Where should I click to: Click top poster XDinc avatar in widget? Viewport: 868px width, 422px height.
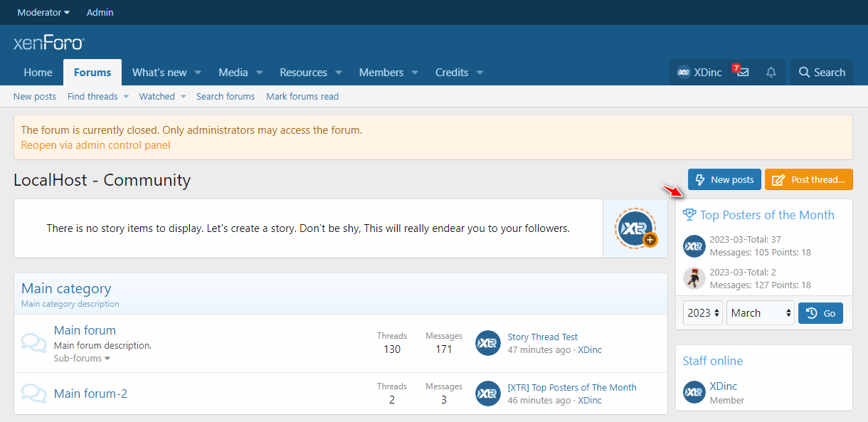694,246
